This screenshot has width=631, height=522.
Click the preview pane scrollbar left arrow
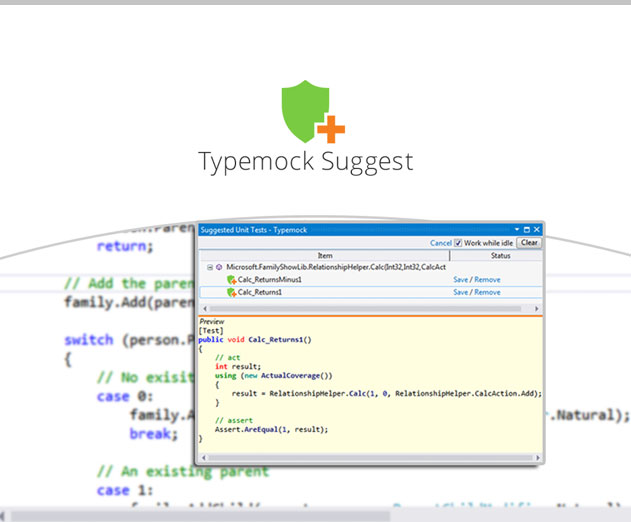point(204,458)
